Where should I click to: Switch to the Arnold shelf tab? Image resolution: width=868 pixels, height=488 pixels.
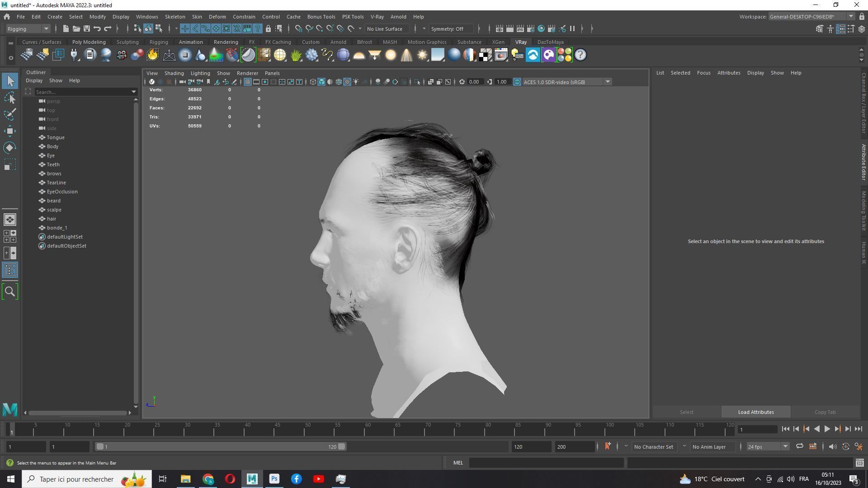coord(338,42)
